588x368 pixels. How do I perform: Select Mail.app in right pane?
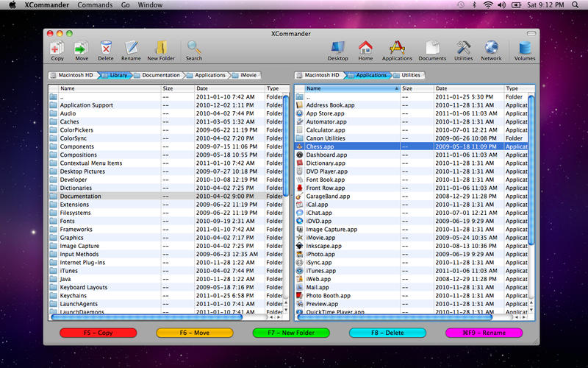[412, 287]
